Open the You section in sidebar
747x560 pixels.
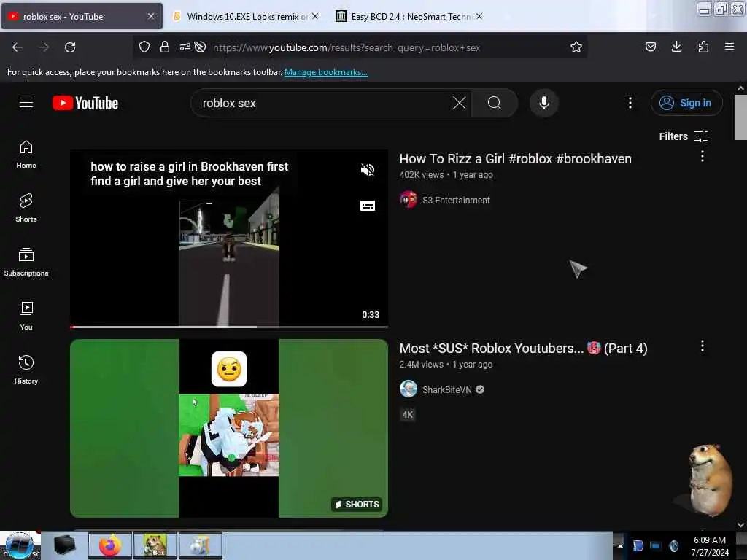pyautogui.click(x=26, y=316)
